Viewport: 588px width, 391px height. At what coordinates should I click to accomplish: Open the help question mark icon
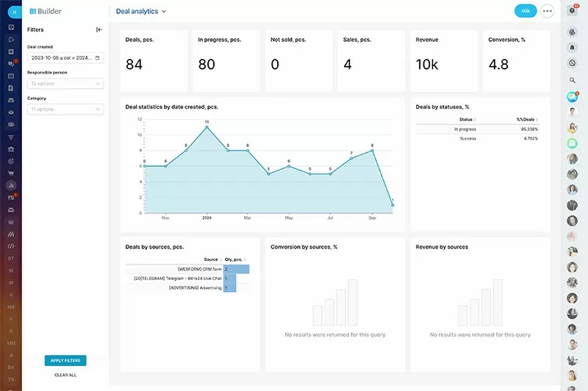pos(573,12)
